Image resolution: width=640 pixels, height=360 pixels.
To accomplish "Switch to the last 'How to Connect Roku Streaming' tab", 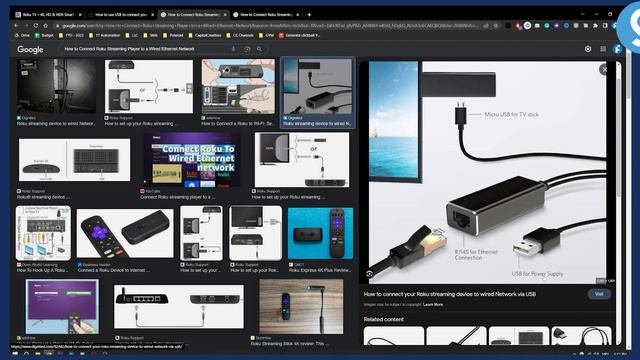I will click(266, 15).
